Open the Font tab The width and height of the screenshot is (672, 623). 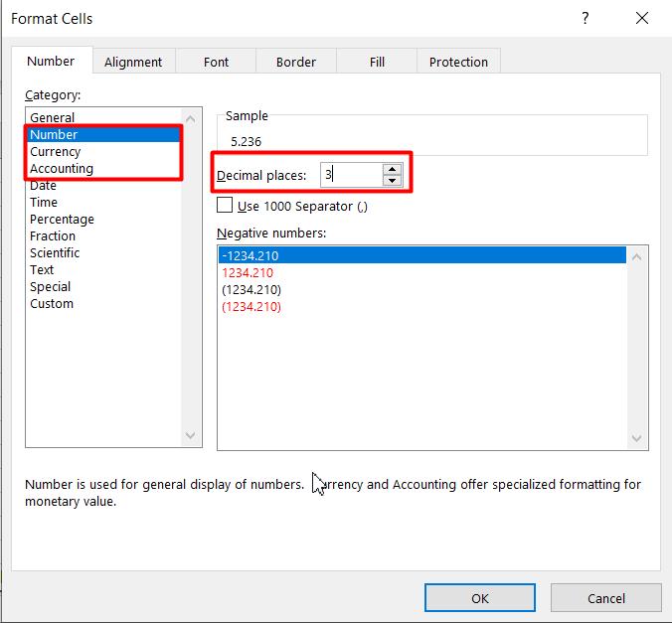tap(216, 62)
